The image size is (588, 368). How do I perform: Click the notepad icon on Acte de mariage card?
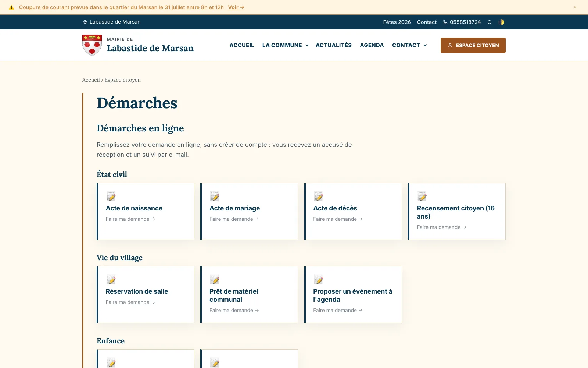(214, 197)
